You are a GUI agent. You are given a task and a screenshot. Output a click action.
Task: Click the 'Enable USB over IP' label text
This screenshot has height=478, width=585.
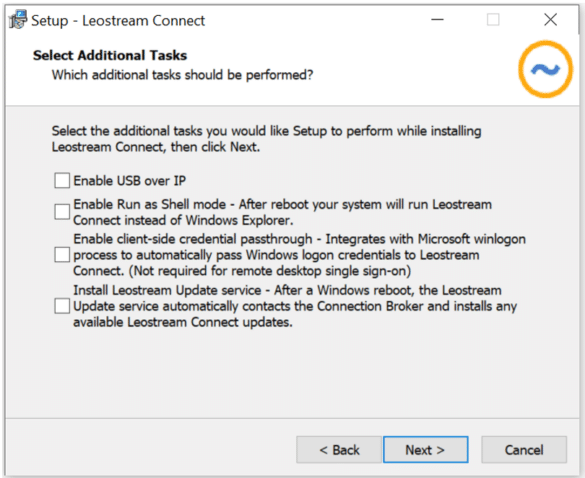(129, 181)
